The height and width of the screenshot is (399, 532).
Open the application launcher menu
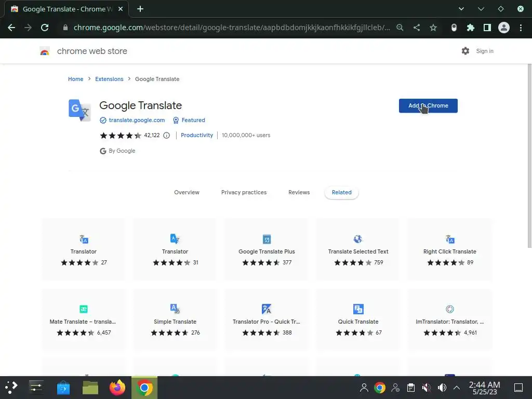(11, 388)
